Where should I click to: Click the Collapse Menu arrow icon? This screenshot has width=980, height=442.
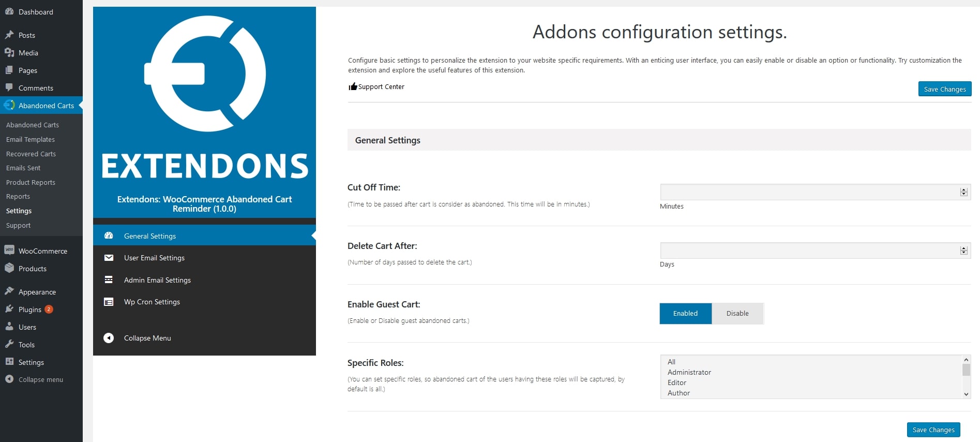click(109, 338)
